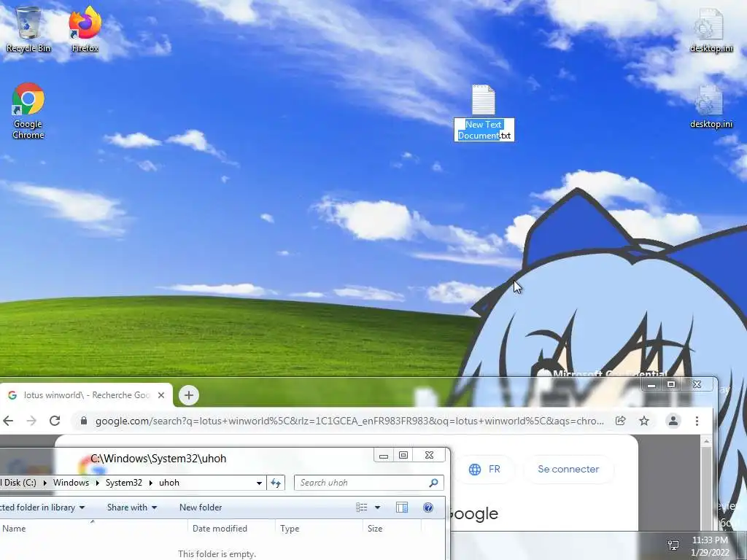This screenshot has width=747, height=560.
Task: Go back in the Chrome window
Action: pos(8,421)
